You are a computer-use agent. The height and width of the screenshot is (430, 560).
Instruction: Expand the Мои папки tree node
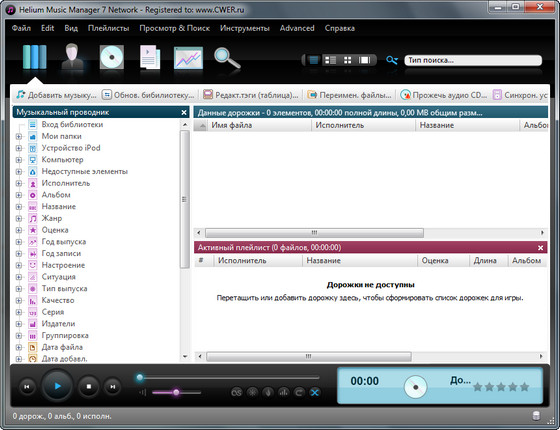click(19, 136)
